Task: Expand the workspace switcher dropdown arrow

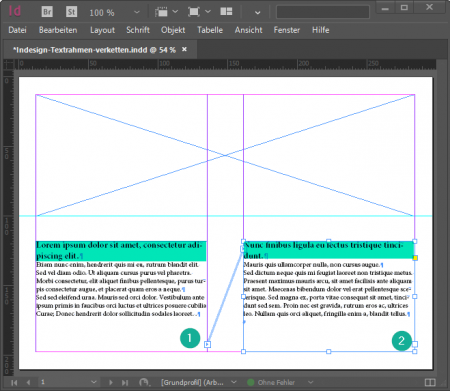Action: (257, 13)
